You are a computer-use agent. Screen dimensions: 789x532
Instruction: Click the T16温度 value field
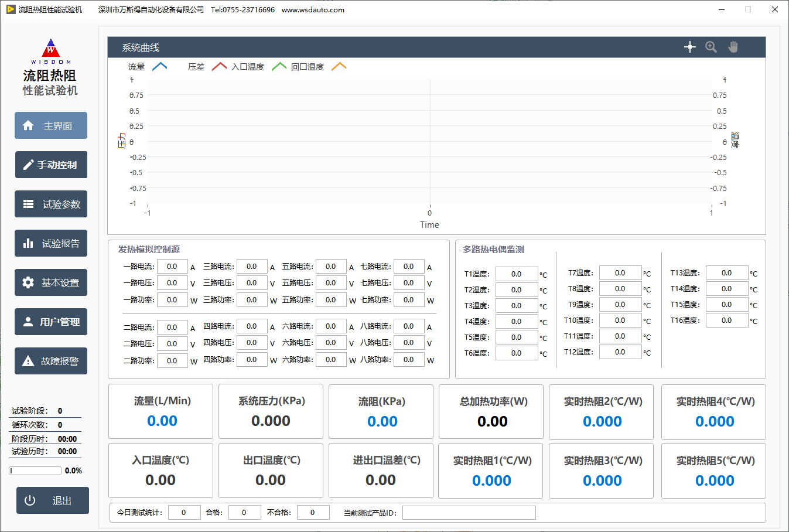tap(727, 320)
